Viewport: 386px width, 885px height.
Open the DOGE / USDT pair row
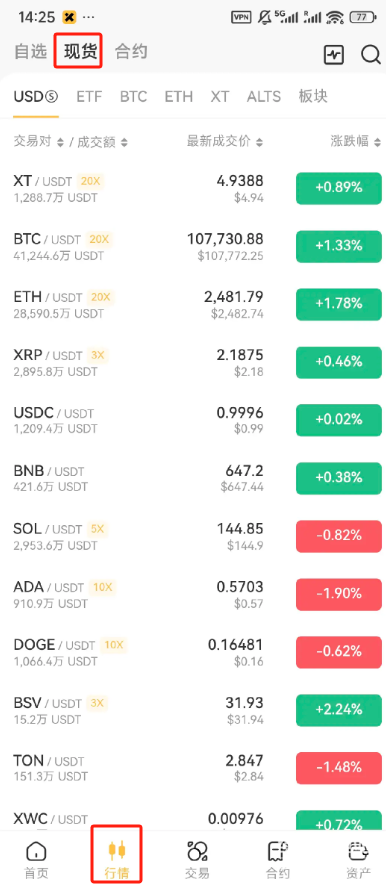(193, 652)
